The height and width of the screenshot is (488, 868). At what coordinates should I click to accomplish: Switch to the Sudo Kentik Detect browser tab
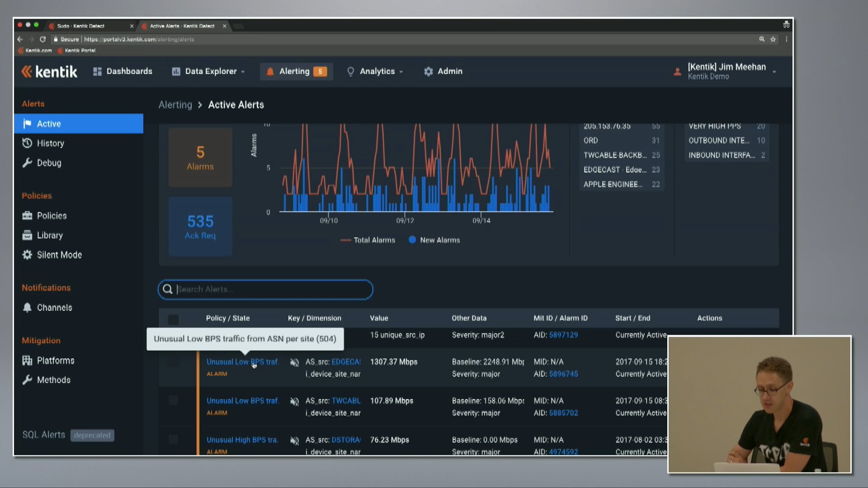coord(81,26)
